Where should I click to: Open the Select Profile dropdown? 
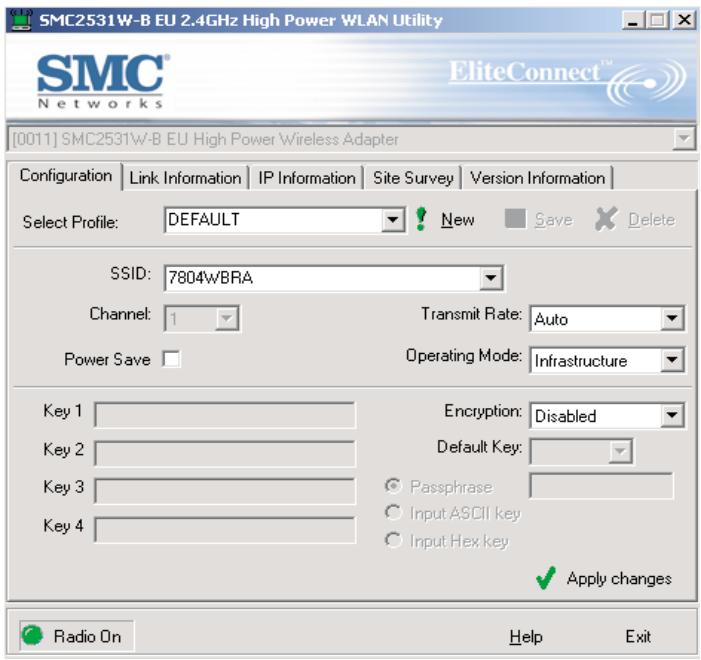pos(393,220)
